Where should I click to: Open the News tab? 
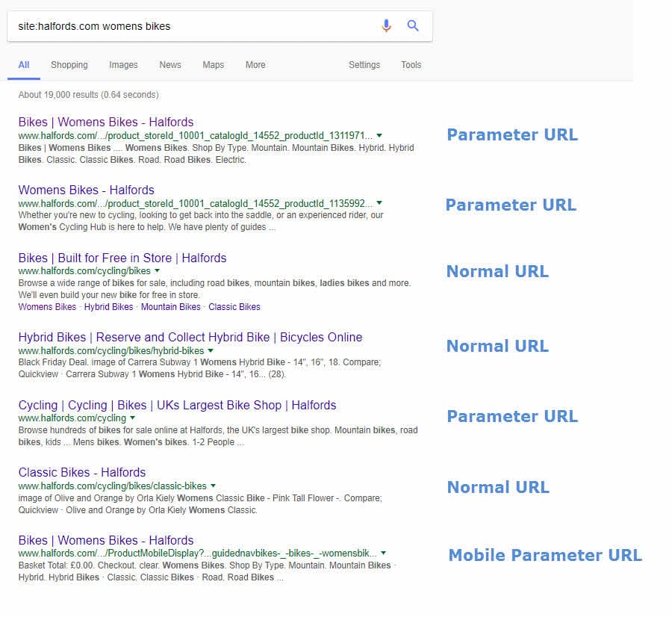coord(170,65)
